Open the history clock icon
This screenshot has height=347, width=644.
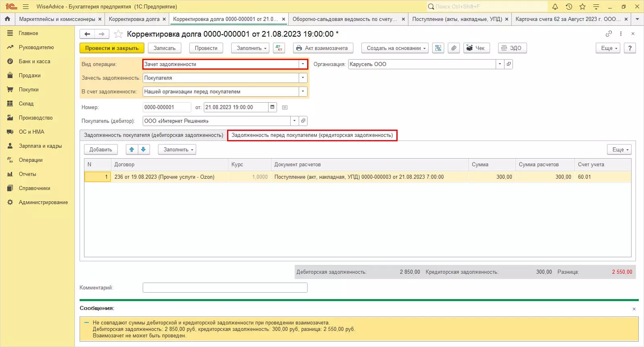click(568, 6)
